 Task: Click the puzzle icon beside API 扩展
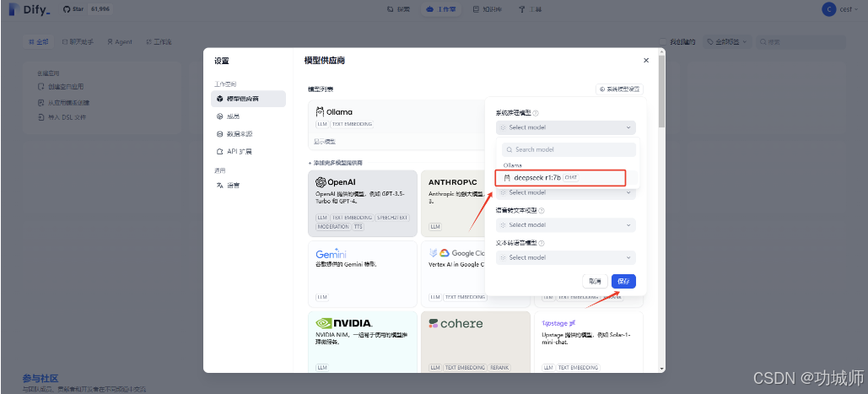pyautogui.click(x=220, y=151)
